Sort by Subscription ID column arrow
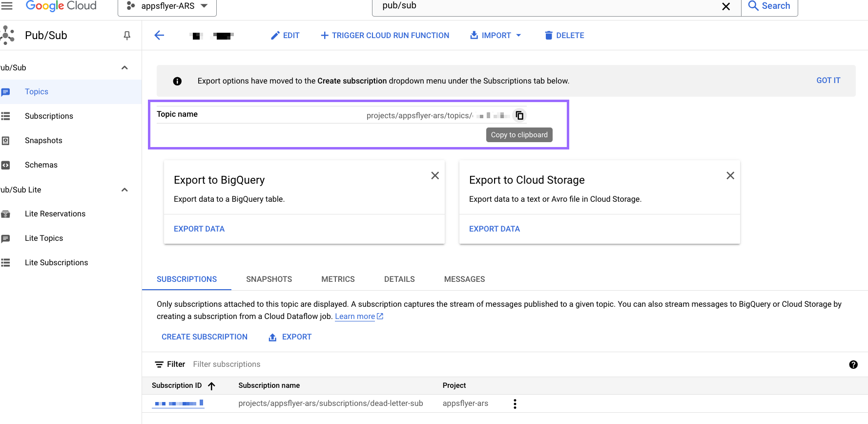This screenshot has width=868, height=424. 211,386
